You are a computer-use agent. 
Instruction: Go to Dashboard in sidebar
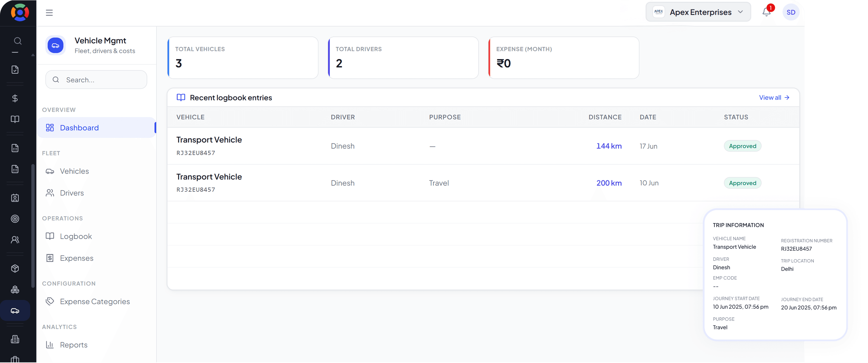coord(96,128)
